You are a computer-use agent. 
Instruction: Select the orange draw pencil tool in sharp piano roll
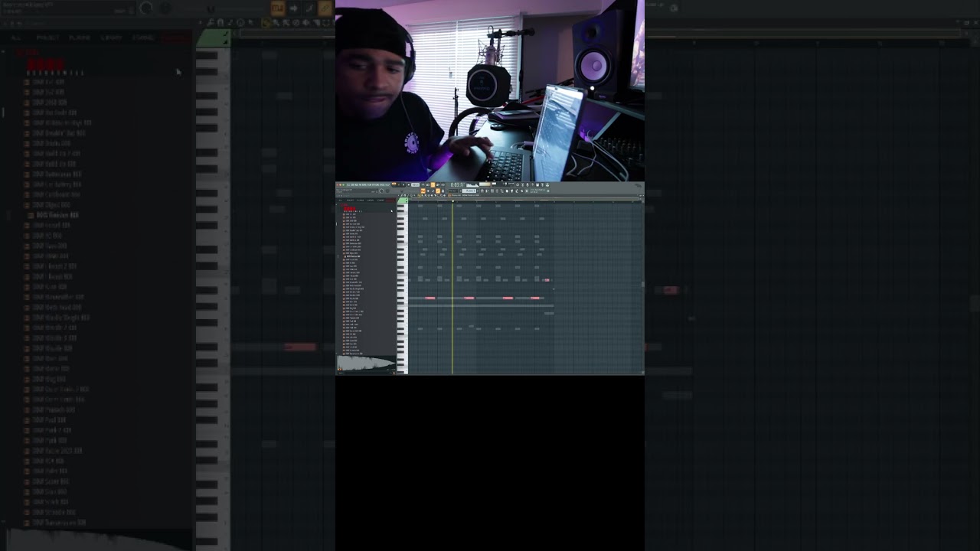(x=420, y=195)
